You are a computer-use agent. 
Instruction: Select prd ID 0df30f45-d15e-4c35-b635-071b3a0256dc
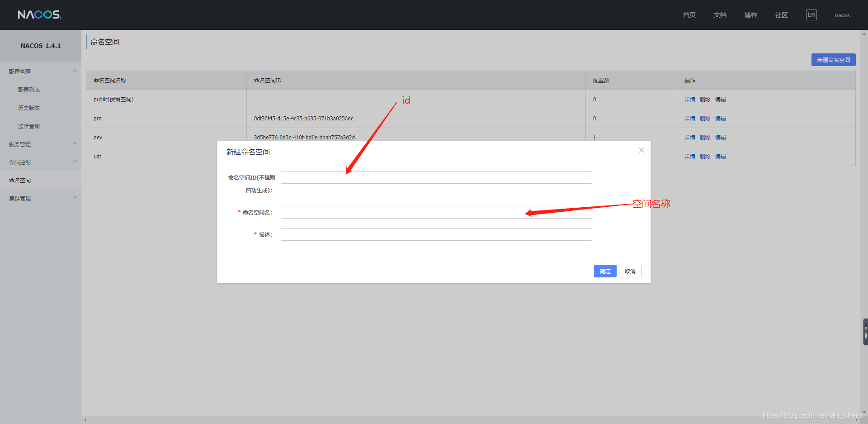coord(303,119)
